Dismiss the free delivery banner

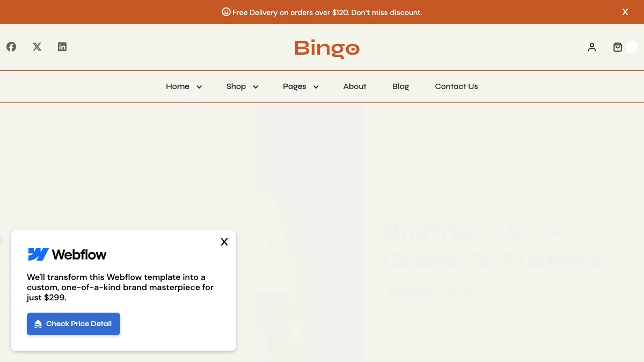625,12
